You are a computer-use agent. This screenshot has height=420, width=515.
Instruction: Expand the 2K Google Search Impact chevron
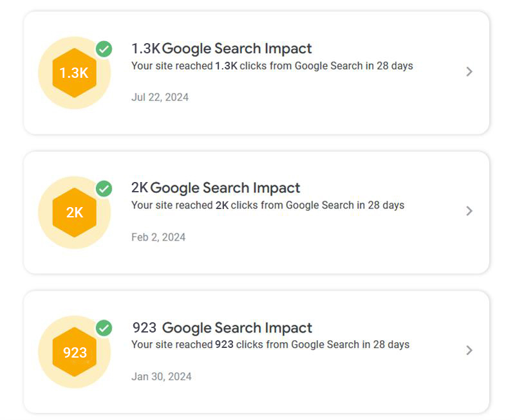coord(469,211)
